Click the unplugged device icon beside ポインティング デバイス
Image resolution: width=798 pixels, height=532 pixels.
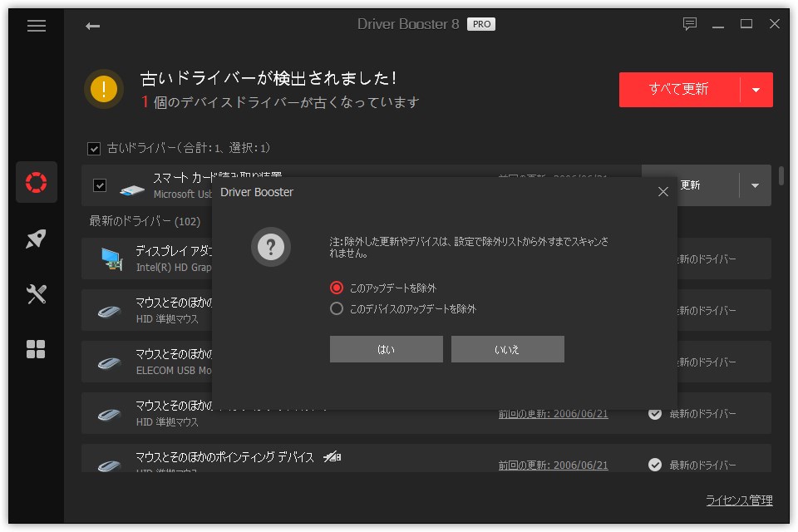332,457
